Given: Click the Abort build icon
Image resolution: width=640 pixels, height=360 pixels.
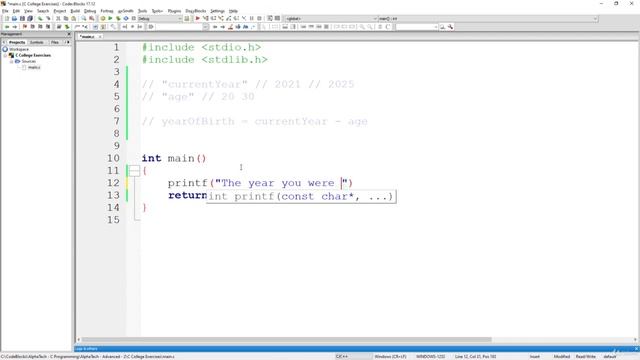Looking at the screenshot, I should click(133, 19).
